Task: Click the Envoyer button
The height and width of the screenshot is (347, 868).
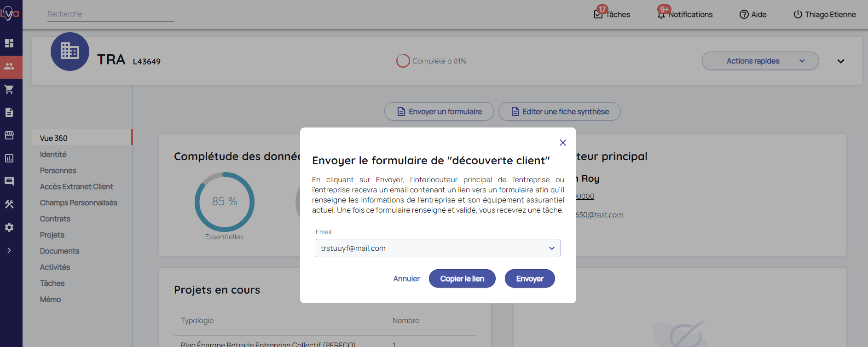Action: pyautogui.click(x=529, y=278)
